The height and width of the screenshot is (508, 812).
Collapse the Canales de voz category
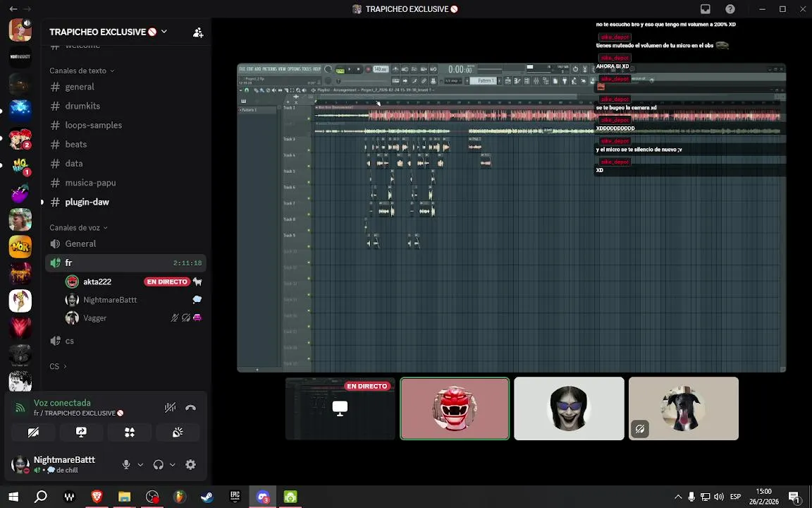[79, 228]
